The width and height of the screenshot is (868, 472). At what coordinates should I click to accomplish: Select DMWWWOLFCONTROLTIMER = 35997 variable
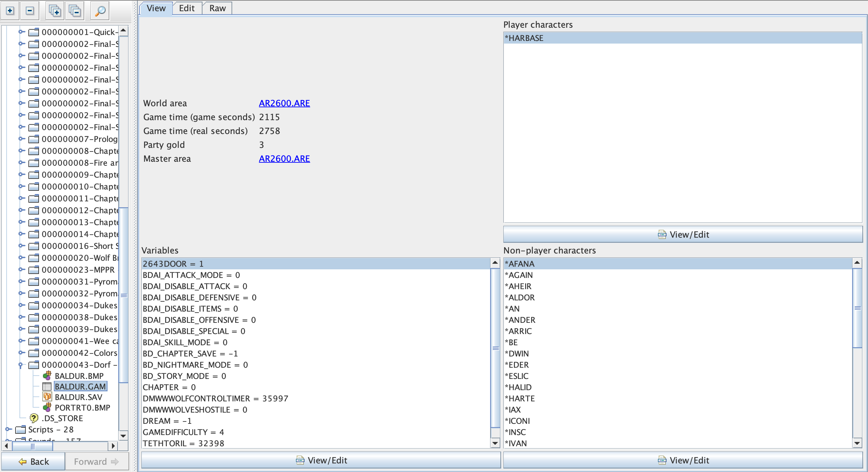pos(316,398)
